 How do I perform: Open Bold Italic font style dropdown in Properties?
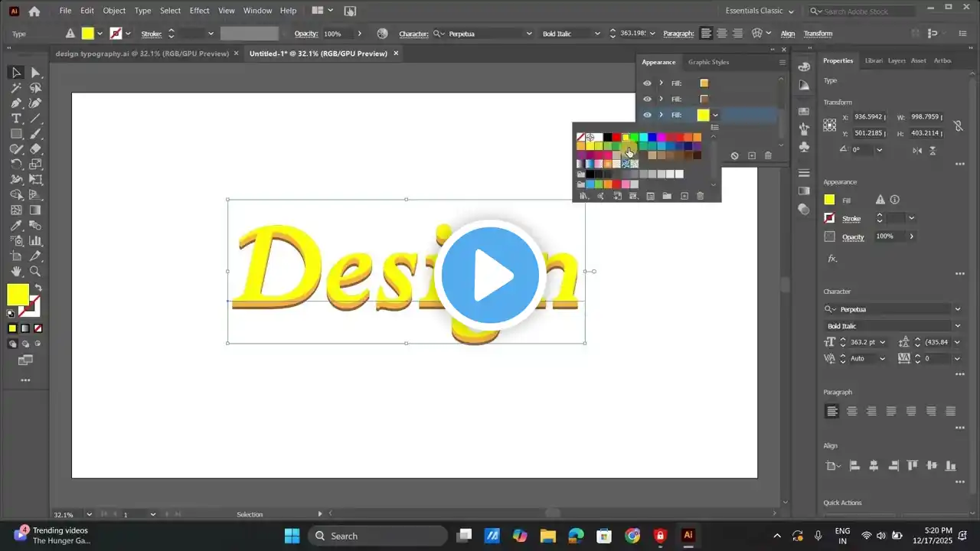pyautogui.click(x=957, y=326)
